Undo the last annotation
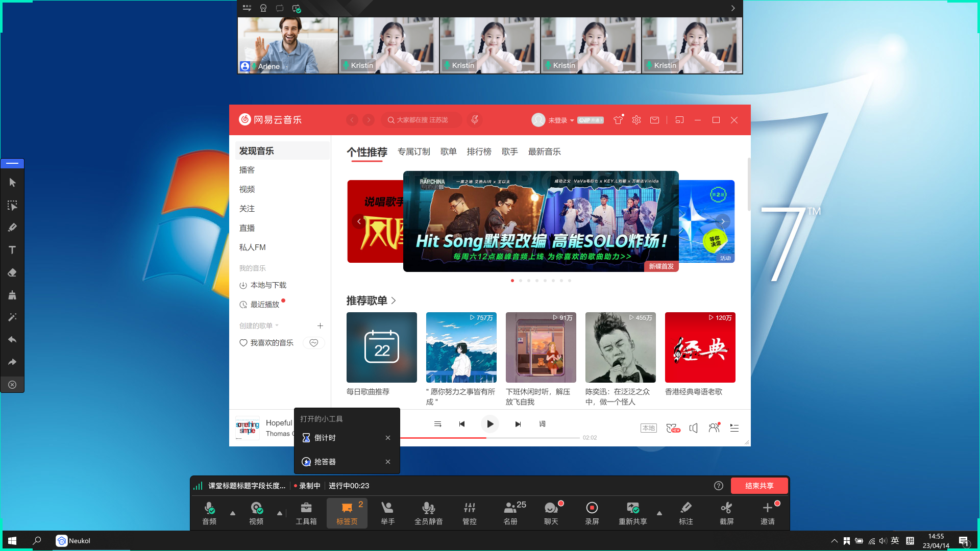980x551 pixels. pos(12,340)
